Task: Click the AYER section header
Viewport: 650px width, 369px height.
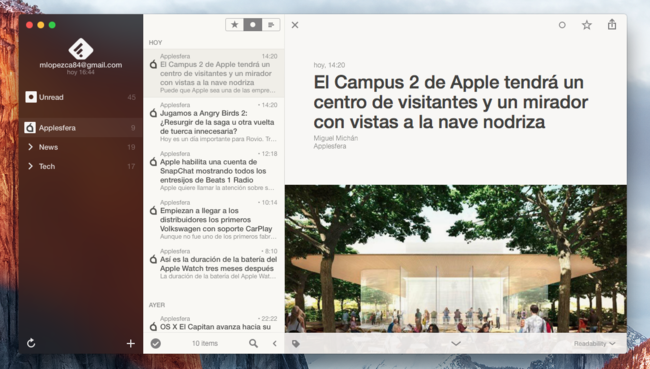Action: [x=157, y=305]
